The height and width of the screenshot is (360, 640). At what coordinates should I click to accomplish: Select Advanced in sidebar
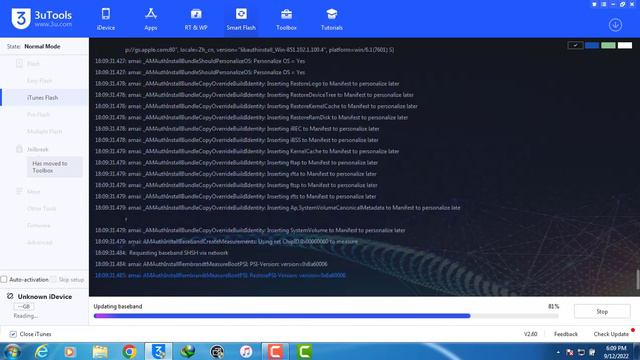[x=40, y=242]
